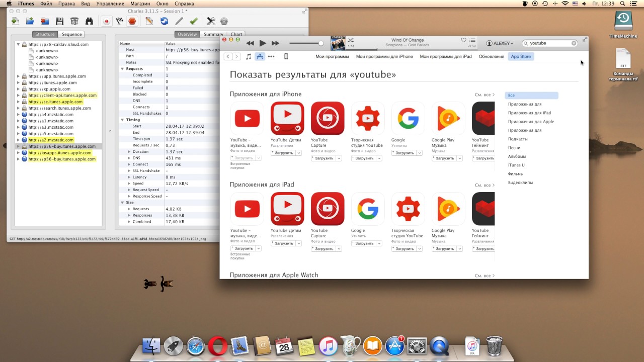644x362 pixels.
Task: Click the iTunes rewind button
Action: pyautogui.click(x=250, y=43)
